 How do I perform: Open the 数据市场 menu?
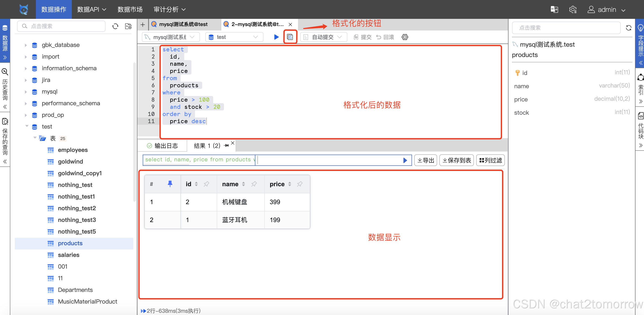pos(130,9)
